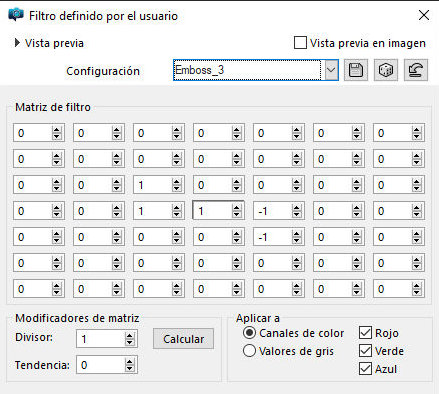
Task: Increase the center matrix cell value
Action: (237, 208)
